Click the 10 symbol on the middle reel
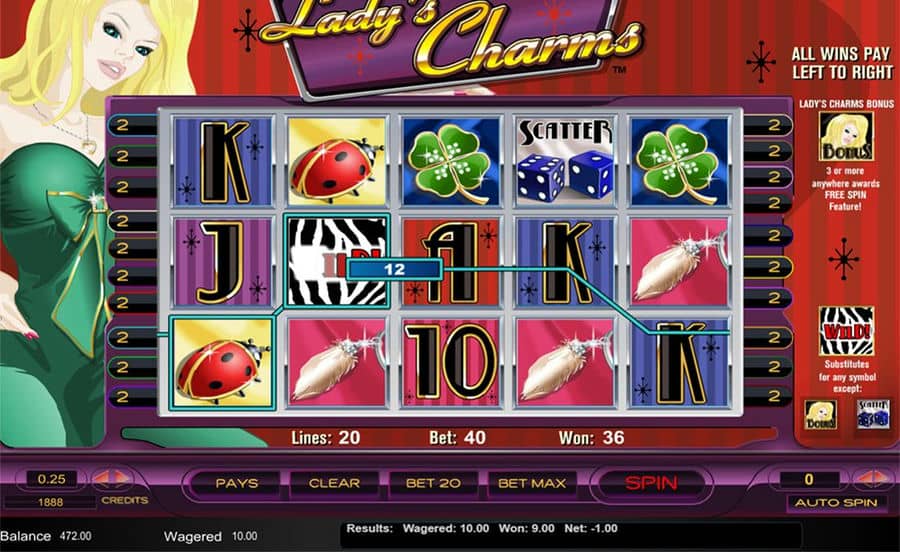This screenshot has width=900, height=552. 451,363
